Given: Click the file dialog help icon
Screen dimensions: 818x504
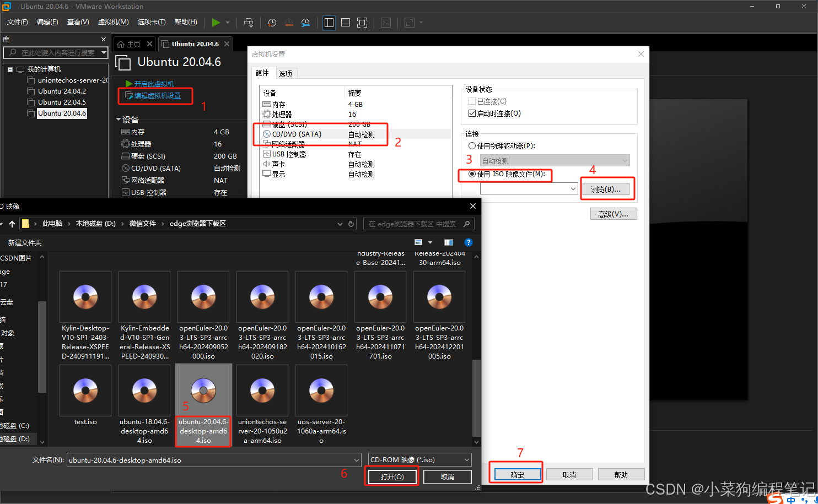Looking at the screenshot, I should 469,242.
